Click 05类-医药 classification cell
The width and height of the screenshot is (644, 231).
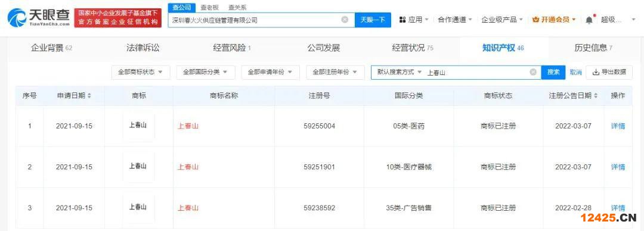[x=408, y=126]
